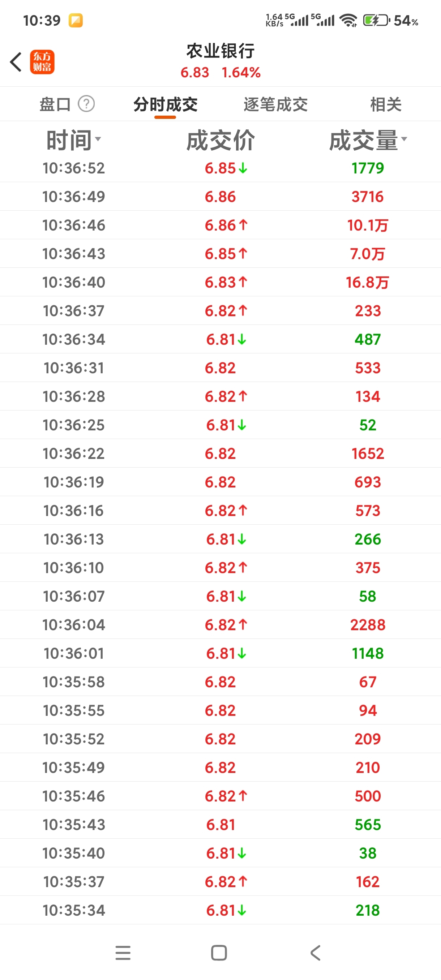
Task: Tap the Android navigation back chevron
Action: (x=316, y=953)
